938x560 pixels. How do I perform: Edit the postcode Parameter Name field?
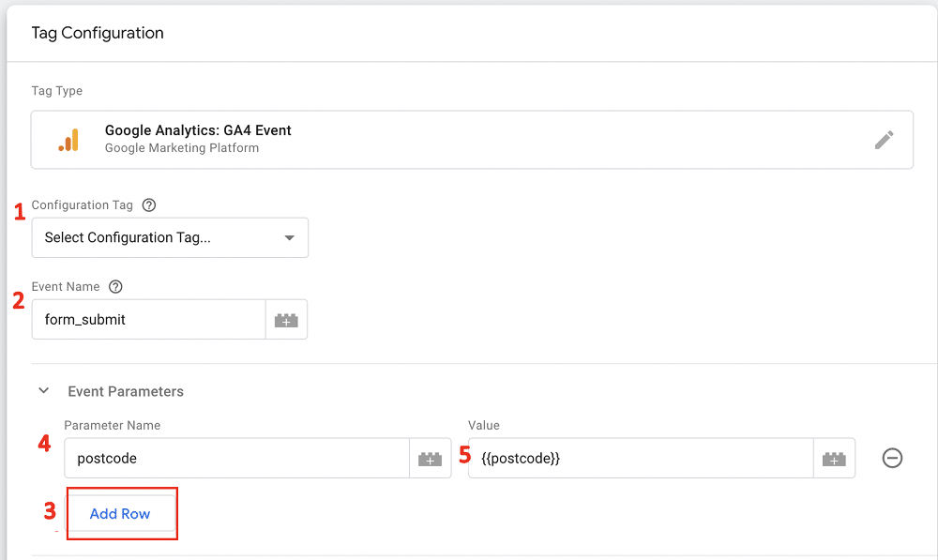[234, 458]
